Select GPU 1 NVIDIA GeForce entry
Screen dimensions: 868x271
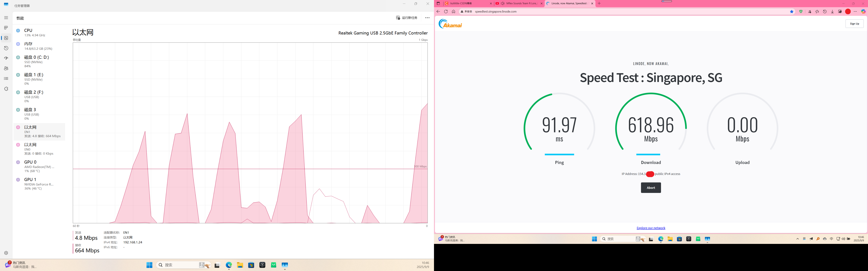click(x=39, y=184)
